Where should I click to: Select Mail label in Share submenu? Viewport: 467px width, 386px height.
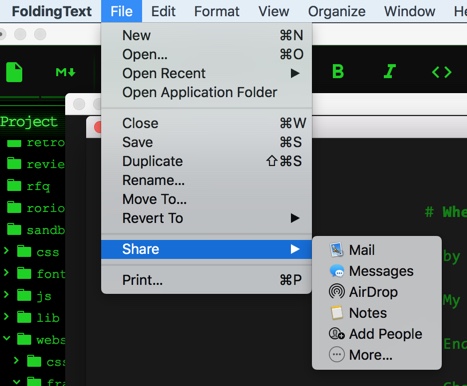(x=362, y=250)
